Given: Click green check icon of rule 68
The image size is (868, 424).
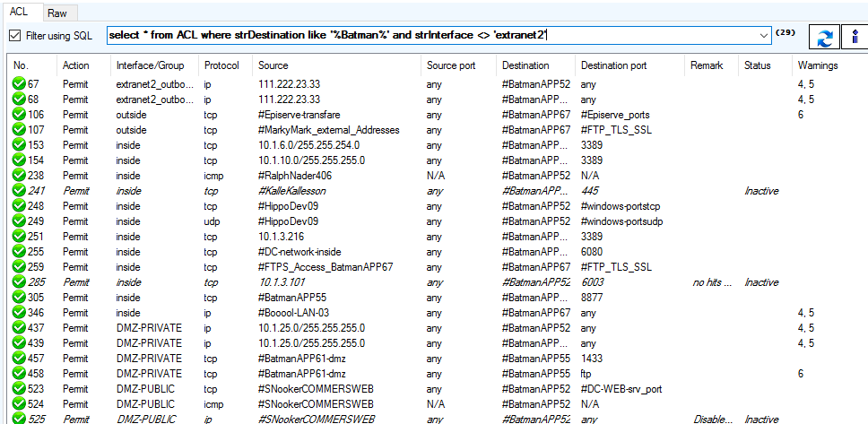Looking at the screenshot, I should coord(20,100).
